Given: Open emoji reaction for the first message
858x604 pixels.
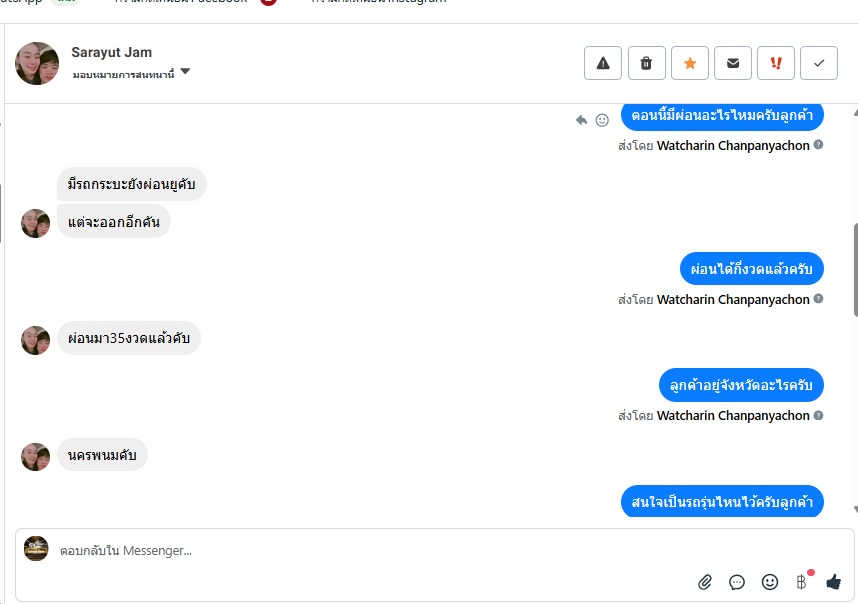Looking at the screenshot, I should [602, 120].
